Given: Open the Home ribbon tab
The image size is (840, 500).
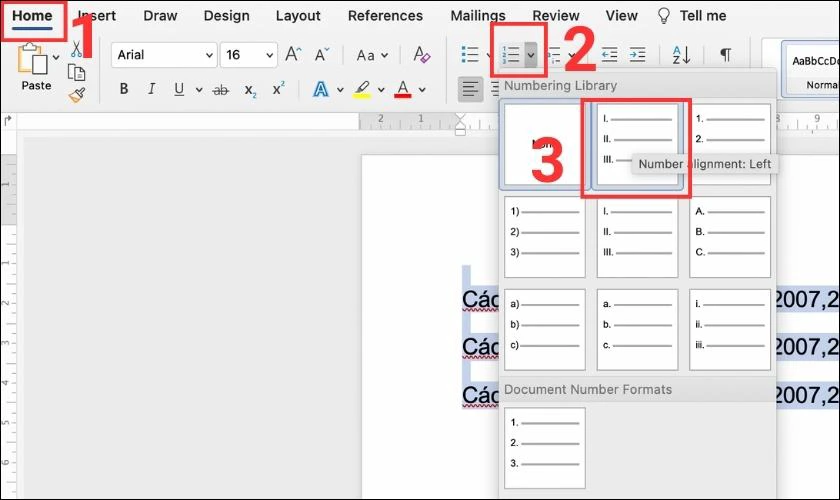Looking at the screenshot, I should click(x=32, y=16).
